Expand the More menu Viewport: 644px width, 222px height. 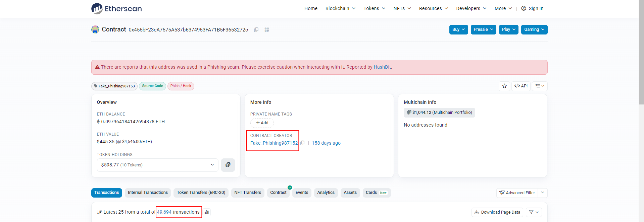(503, 8)
